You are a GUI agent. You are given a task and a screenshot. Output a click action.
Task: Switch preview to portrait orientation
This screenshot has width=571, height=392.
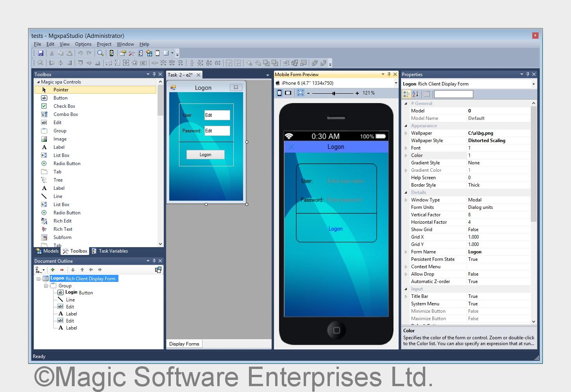pos(279,93)
